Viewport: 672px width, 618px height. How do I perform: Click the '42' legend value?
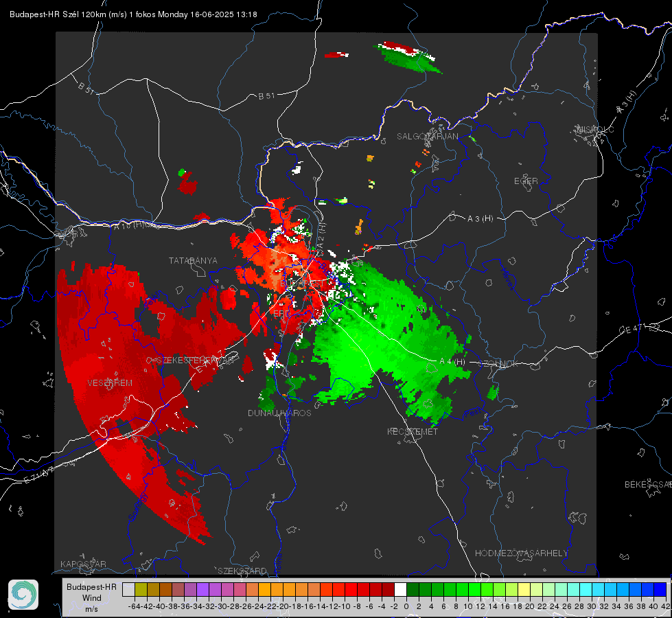(x=665, y=606)
